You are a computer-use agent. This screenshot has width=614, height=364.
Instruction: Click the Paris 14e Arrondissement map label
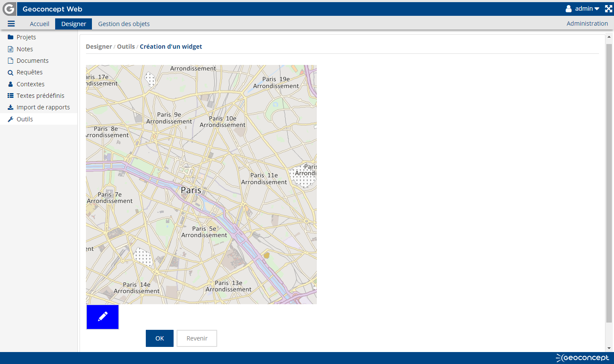137,288
